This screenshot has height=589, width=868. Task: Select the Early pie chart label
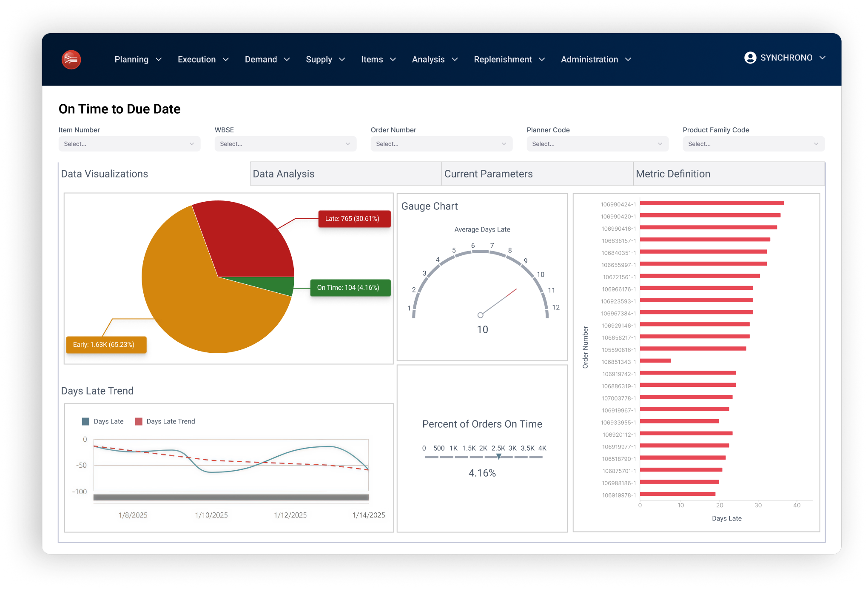[x=106, y=345]
